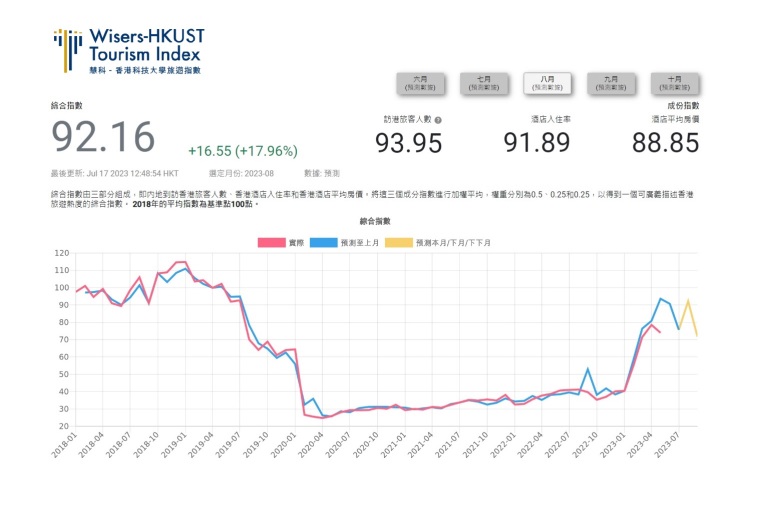Open the 十月 forecast data button

[x=674, y=83]
